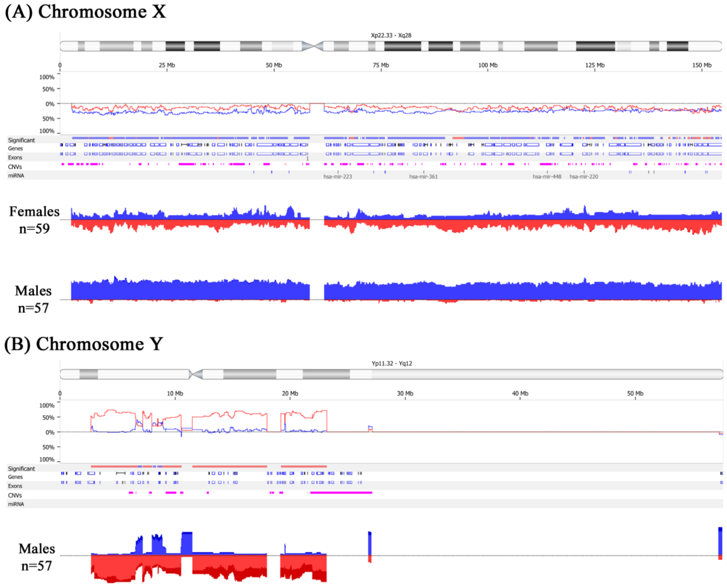Click the 20 Mb marker on chromosome Y ruler
This screenshot has height=588, width=727.
290,394
